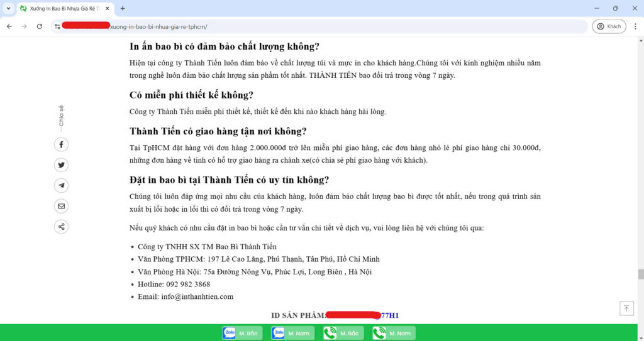Viewport: 644px width, 341px height.
Task: Click "Công ty TNHH SX TM Bao Bì Thành Tiến" item
Action: (x=207, y=247)
